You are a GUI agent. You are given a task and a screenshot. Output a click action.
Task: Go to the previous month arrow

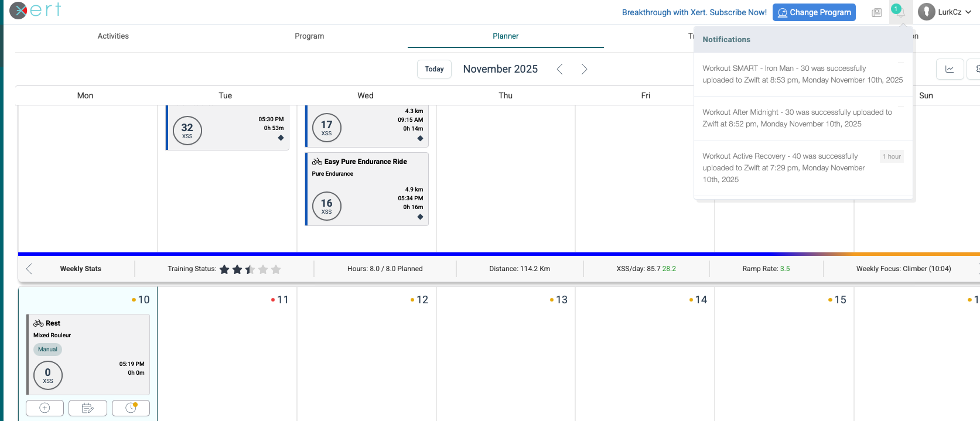pyautogui.click(x=559, y=69)
